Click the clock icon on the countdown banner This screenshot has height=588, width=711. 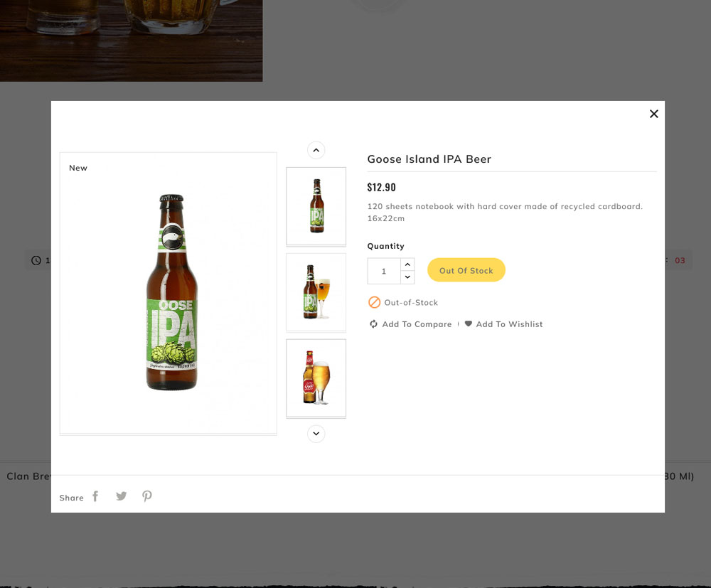pyautogui.click(x=36, y=260)
